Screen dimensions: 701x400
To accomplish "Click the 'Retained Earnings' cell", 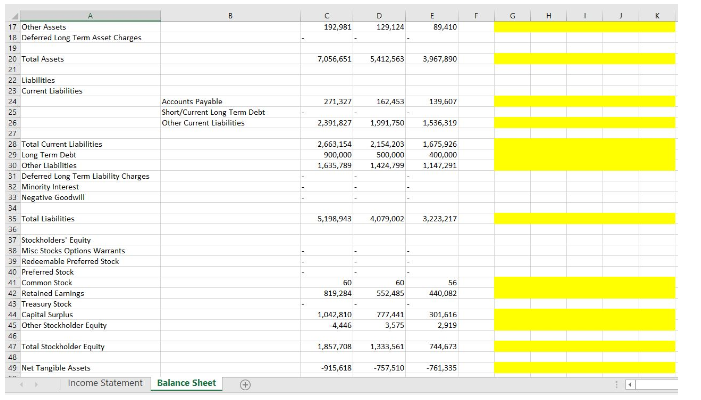I will pos(90,293).
